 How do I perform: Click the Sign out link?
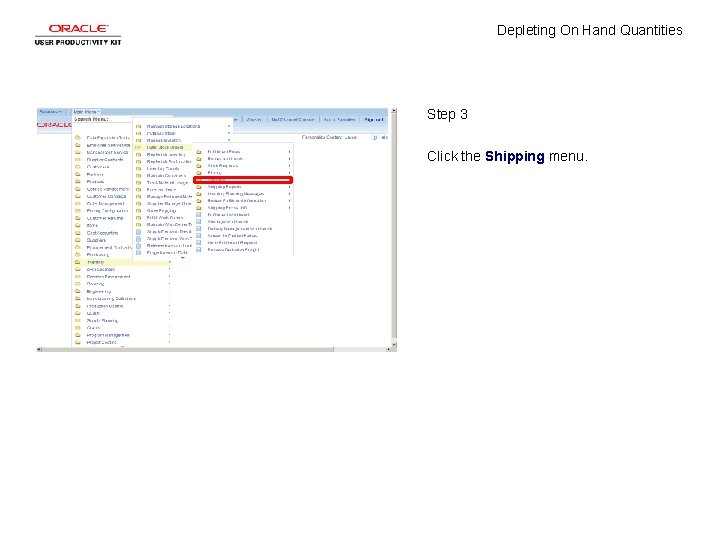[x=373, y=119]
